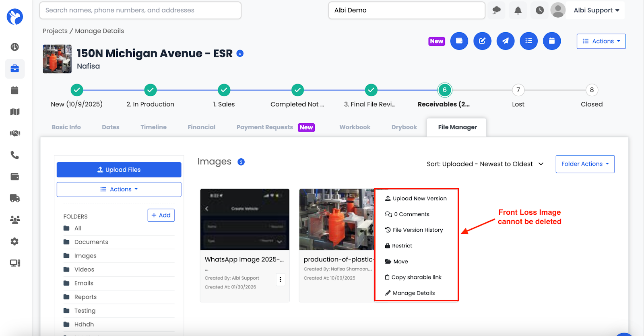
Task: Expand the top-right Actions dropdown
Action: (601, 41)
